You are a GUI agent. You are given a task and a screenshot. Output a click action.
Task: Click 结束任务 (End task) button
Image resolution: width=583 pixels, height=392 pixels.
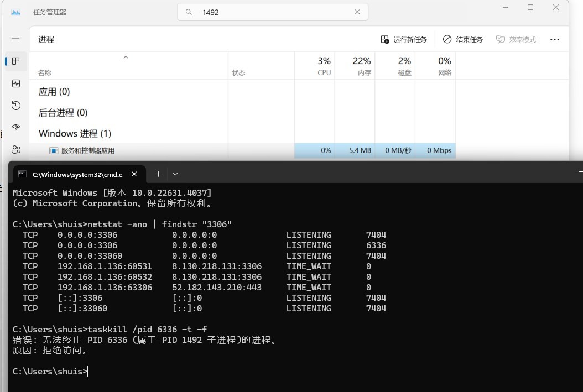tap(463, 39)
